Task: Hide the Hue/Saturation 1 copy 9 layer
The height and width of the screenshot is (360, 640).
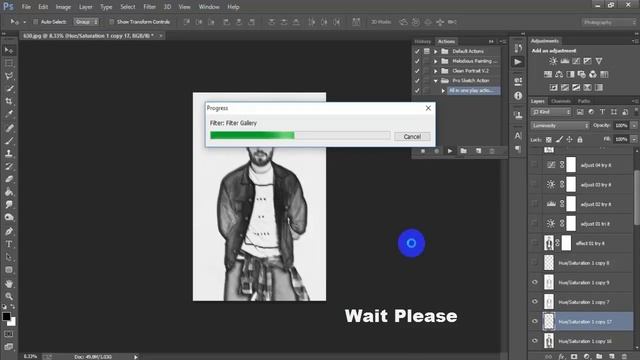Action: click(535, 282)
